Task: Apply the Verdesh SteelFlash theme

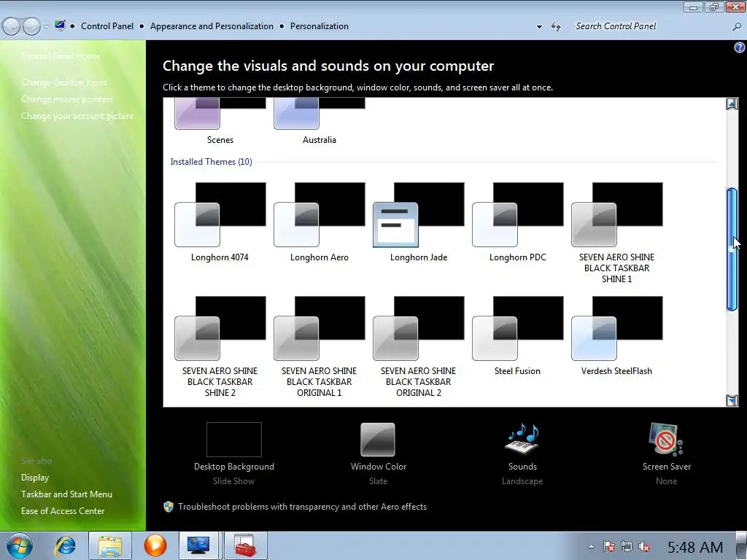Action: [x=616, y=335]
